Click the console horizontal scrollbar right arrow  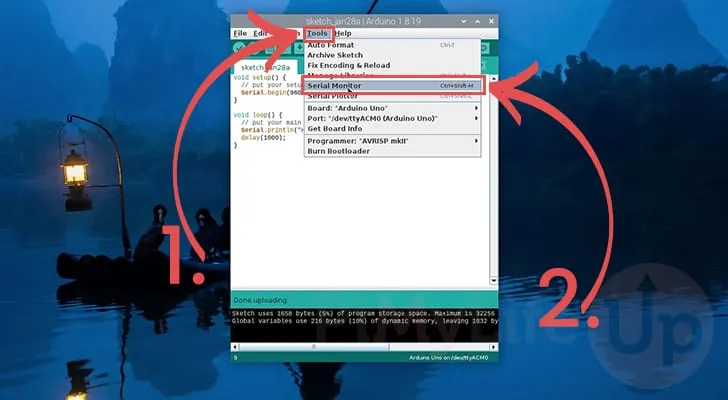click(x=494, y=347)
